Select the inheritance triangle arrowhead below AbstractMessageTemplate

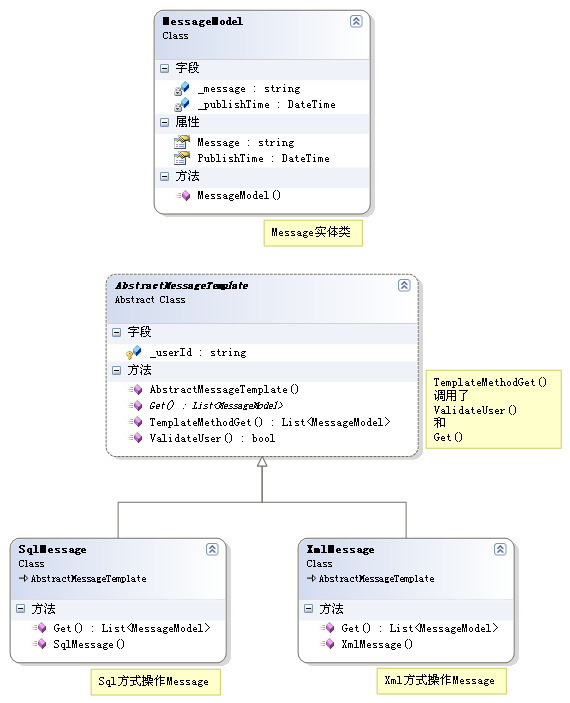(x=262, y=462)
